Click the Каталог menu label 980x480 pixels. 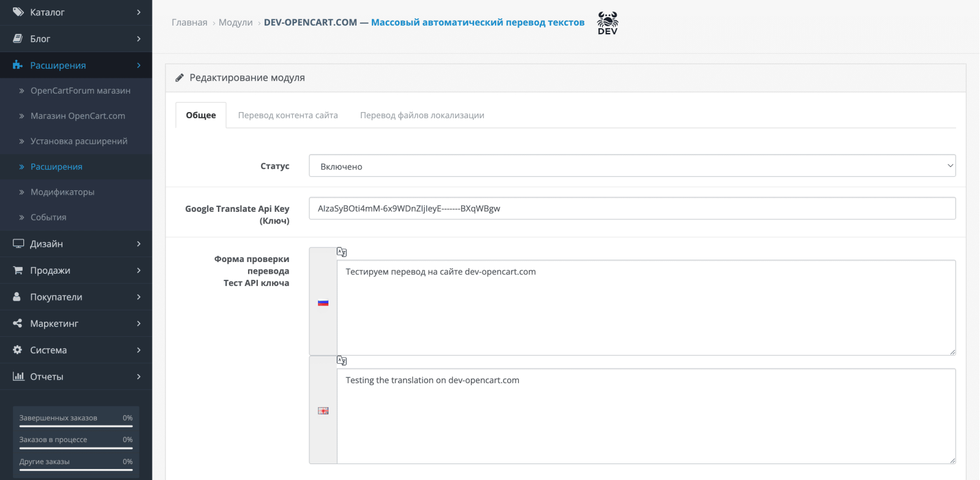tap(47, 12)
